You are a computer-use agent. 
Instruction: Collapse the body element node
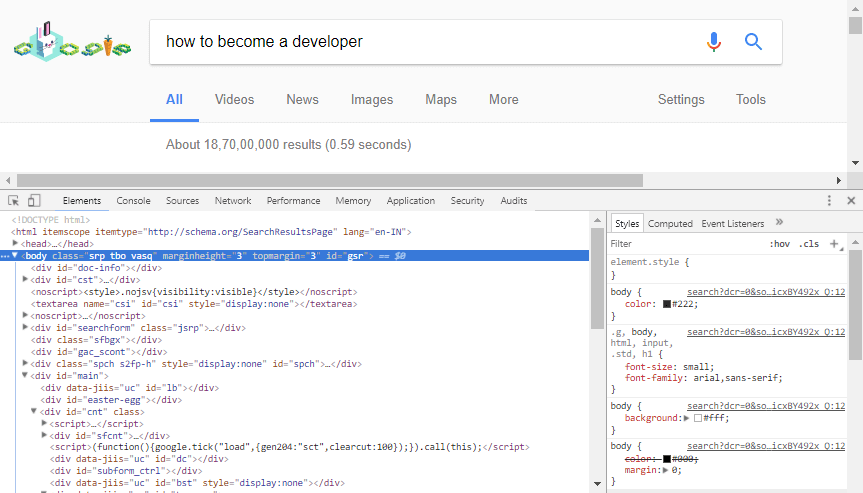15,255
